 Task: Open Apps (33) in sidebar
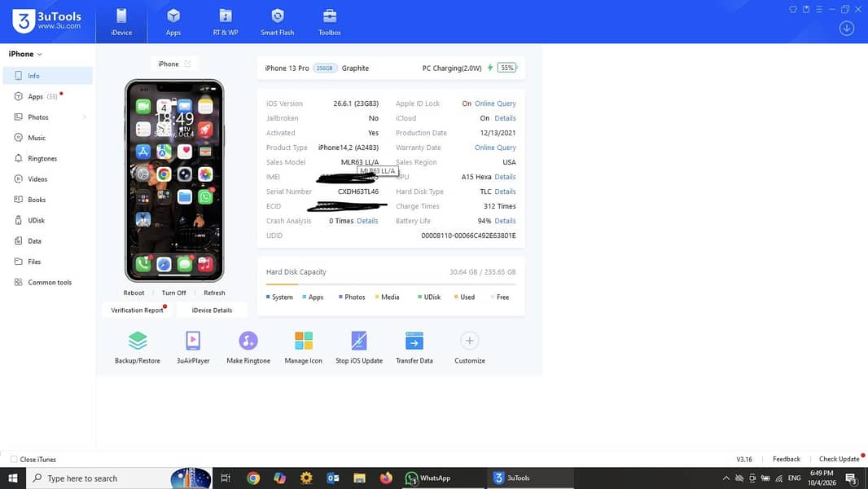(47, 96)
